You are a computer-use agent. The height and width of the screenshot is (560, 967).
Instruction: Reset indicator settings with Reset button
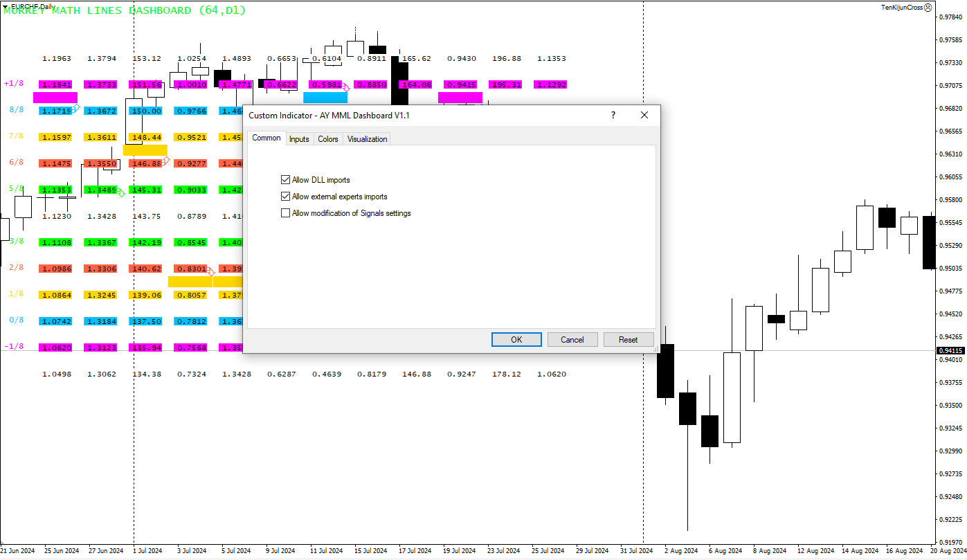click(x=628, y=340)
